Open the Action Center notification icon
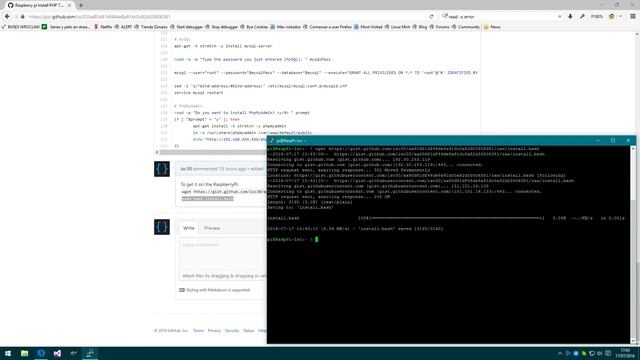The image size is (640, 360). [608, 353]
